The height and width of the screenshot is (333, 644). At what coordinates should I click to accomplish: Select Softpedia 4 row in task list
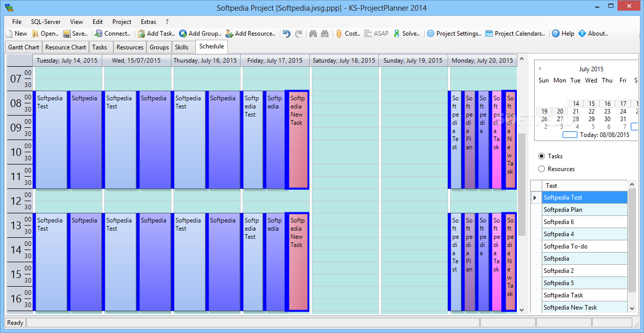point(584,234)
